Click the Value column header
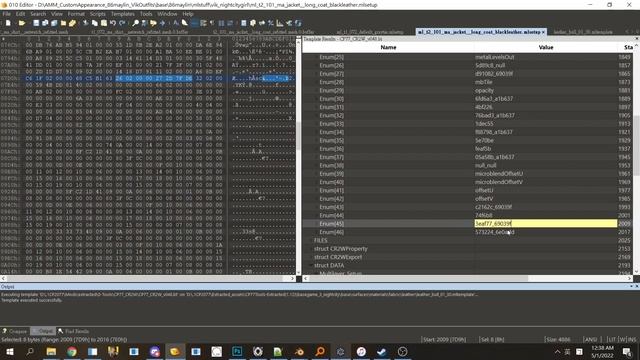The height and width of the screenshot is (360, 640). (546, 47)
